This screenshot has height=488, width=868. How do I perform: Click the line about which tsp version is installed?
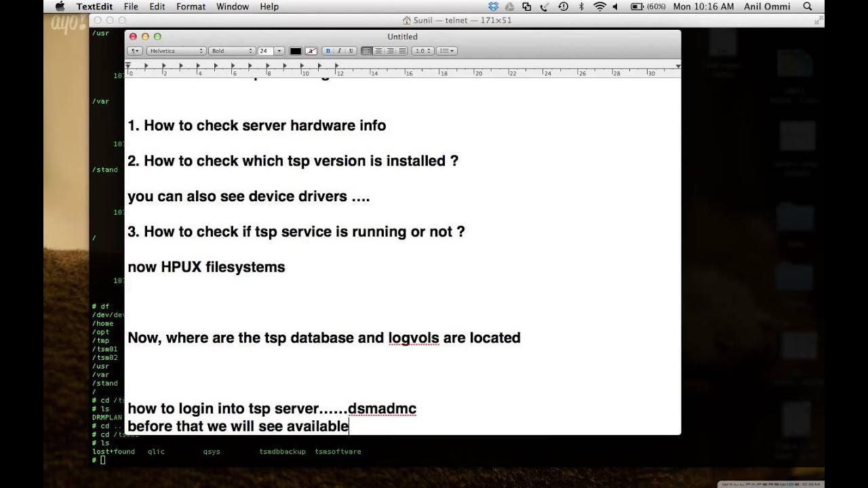tap(293, 161)
